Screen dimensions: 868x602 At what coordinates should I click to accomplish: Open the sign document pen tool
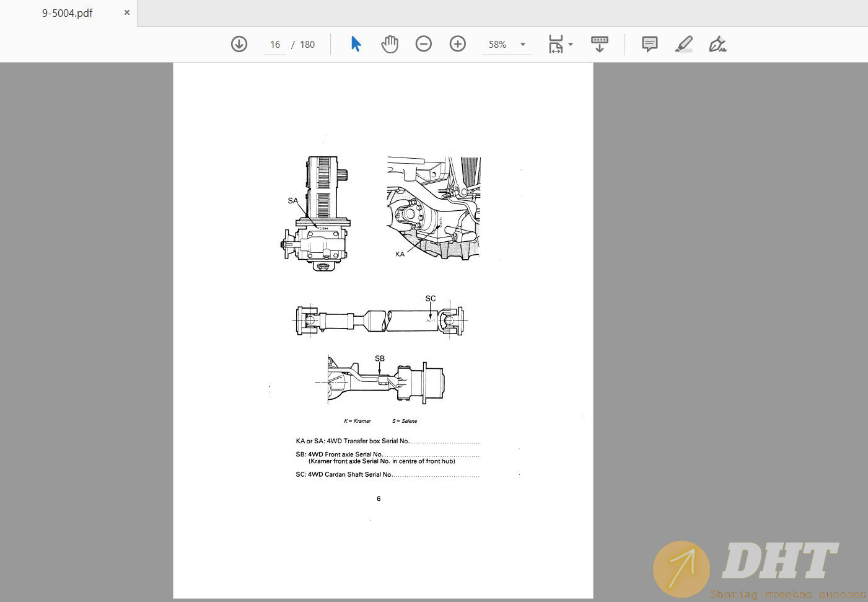(717, 44)
